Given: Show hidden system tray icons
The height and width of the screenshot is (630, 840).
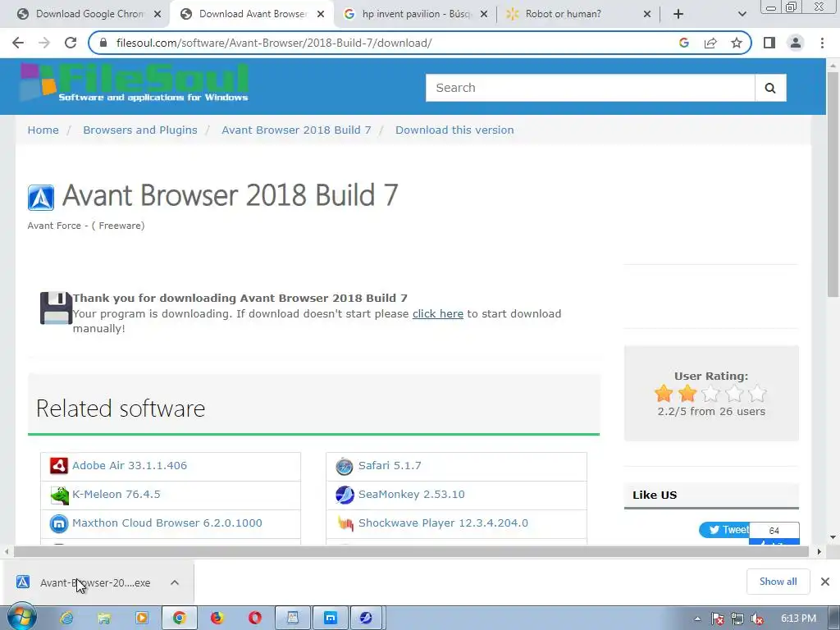Looking at the screenshot, I should [697, 619].
